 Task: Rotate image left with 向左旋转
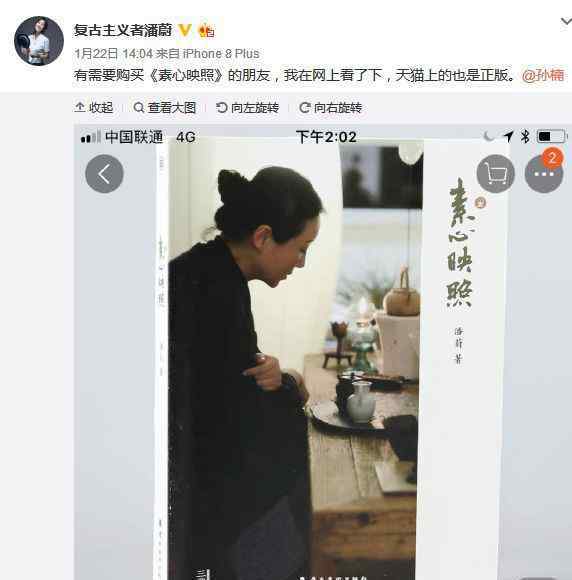pyautogui.click(x=248, y=108)
